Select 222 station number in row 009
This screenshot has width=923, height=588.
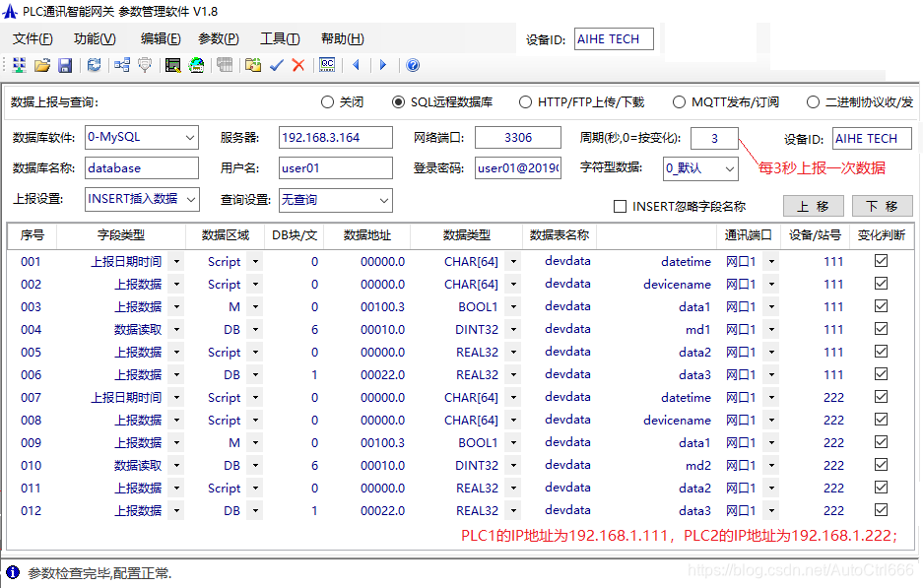click(833, 442)
